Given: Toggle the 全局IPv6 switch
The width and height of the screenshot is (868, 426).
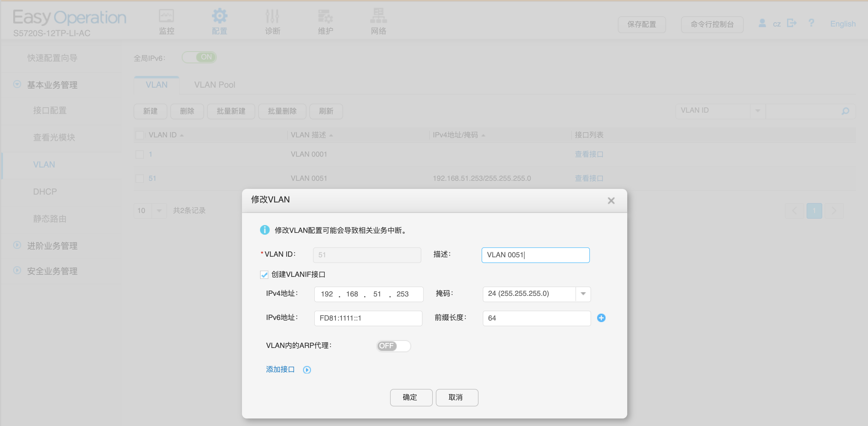Looking at the screenshot, I should point(199,57).
